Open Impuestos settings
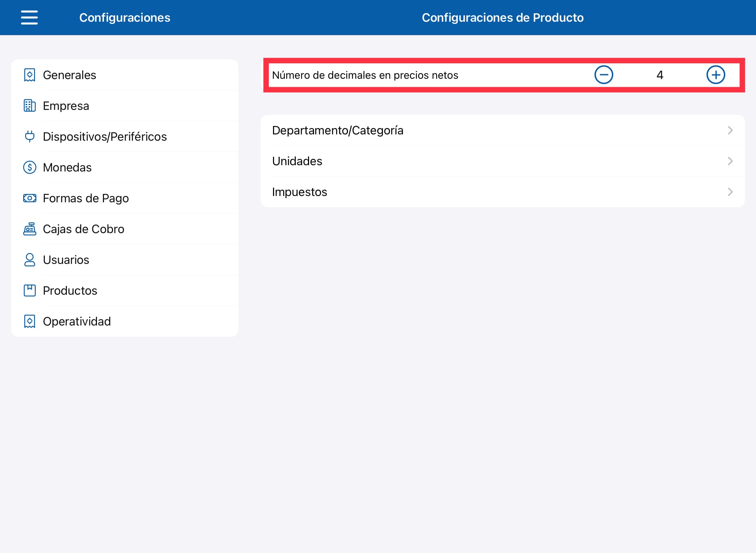Image resolution: width=756 pixels, height=553 pixels. [503, 192]
